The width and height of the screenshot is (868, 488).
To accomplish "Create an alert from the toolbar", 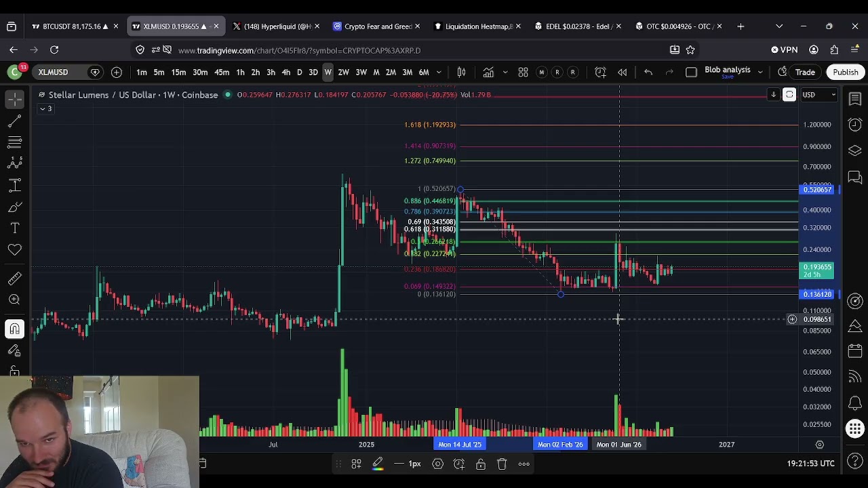I will click(600, 72).
